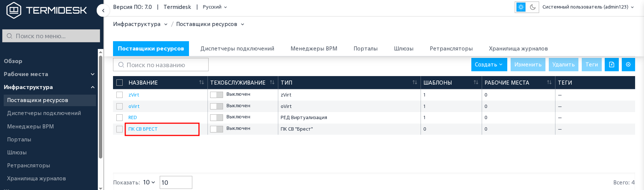Select the zVirt row checkbox
This screenshot has width=644, height=190.
click(119, 95)
